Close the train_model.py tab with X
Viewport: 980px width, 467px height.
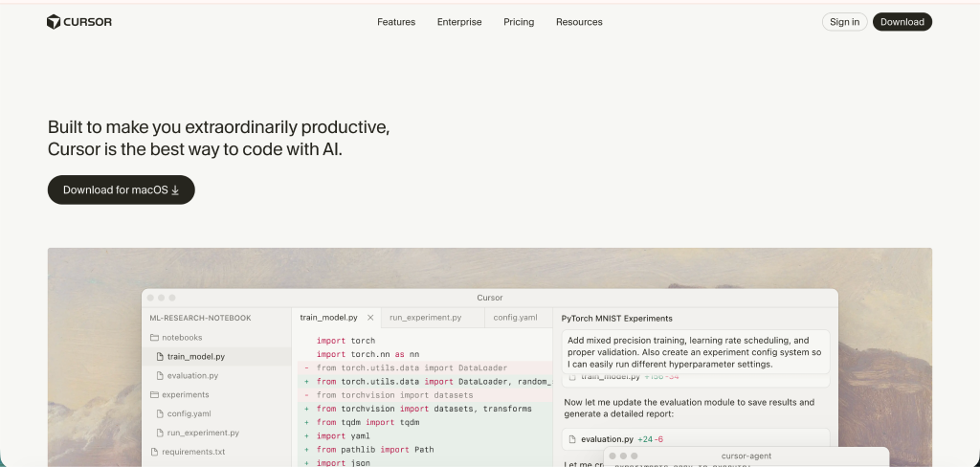pos(370,318)
